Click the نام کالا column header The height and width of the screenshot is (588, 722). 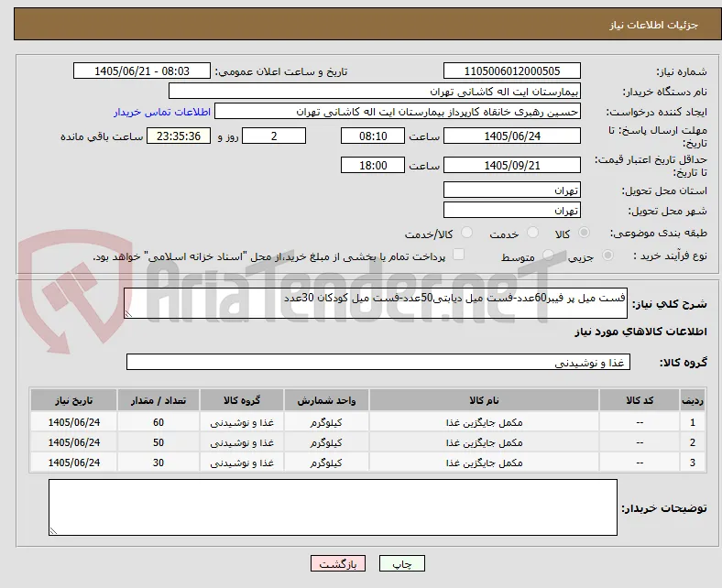point(484,400)
